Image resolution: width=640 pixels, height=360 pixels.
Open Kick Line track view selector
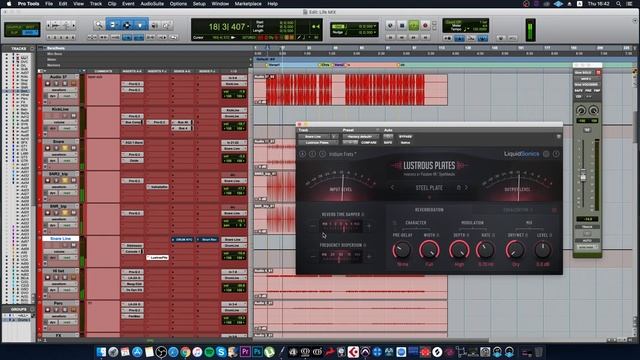59,122
